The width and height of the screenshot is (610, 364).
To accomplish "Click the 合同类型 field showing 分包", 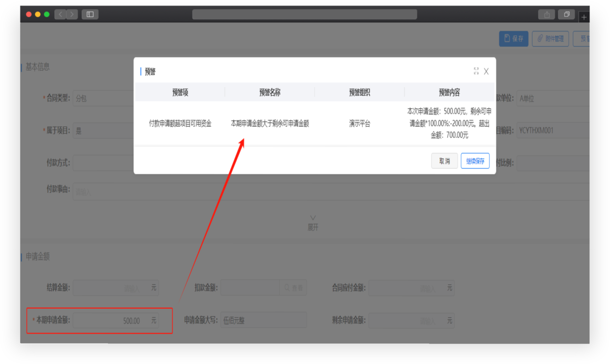I will click(103, 99).
